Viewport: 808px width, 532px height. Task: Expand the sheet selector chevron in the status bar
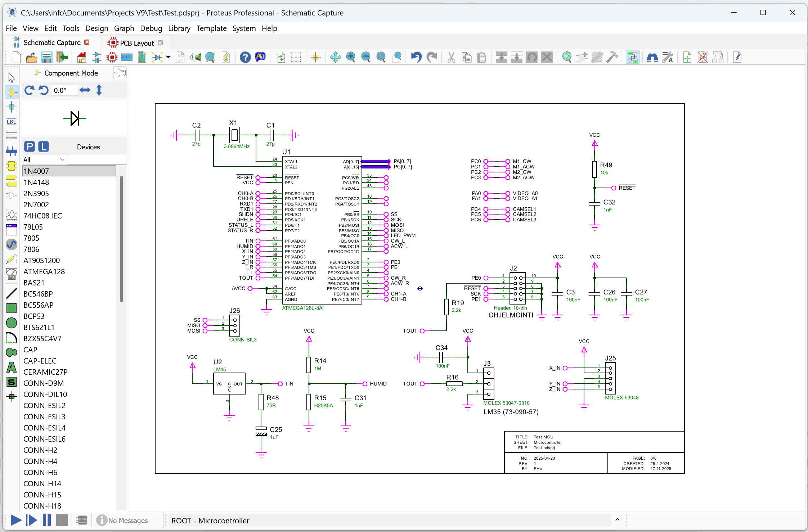point(617,520)
